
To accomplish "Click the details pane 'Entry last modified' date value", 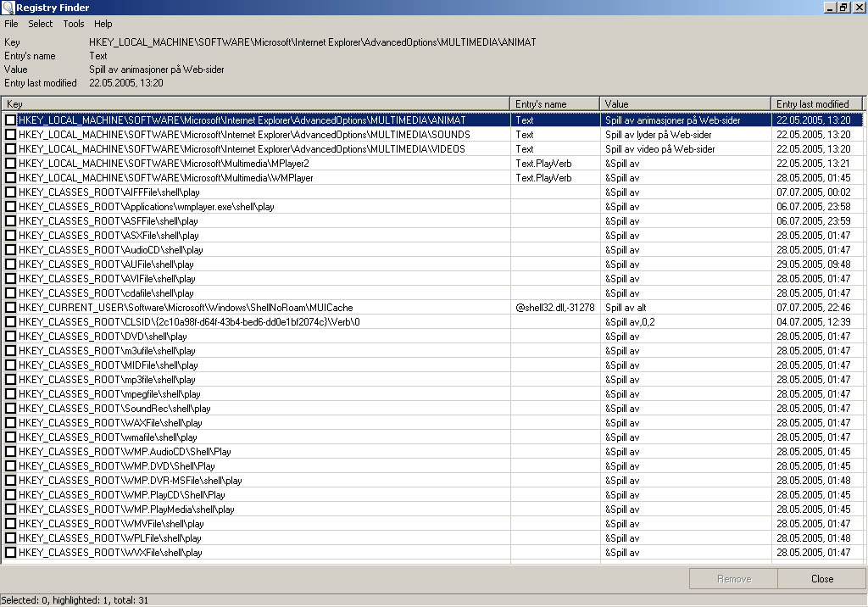I will 126,83.
